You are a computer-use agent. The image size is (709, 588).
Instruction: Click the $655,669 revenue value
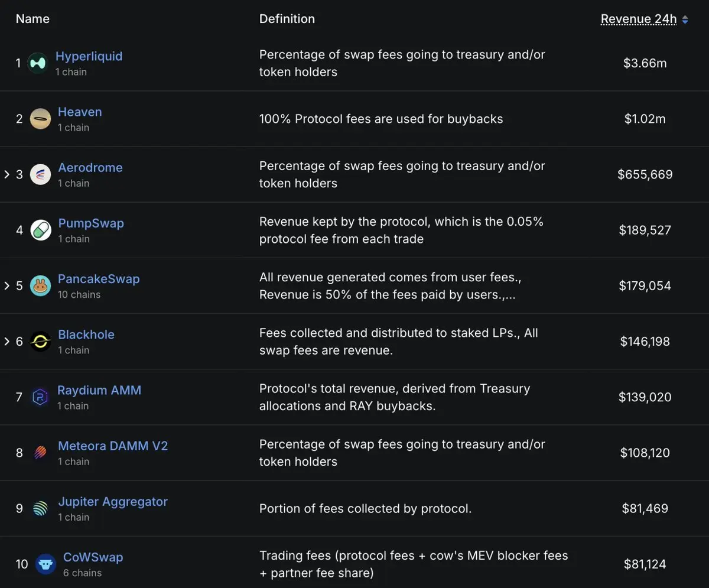click(645, 174)
